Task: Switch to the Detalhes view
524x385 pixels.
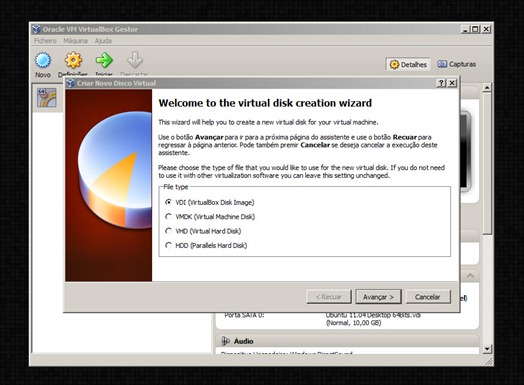Action: pos(408,64)
